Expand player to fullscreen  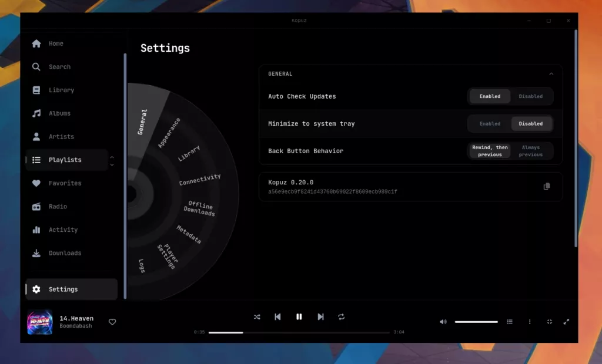tap(566, 322)
